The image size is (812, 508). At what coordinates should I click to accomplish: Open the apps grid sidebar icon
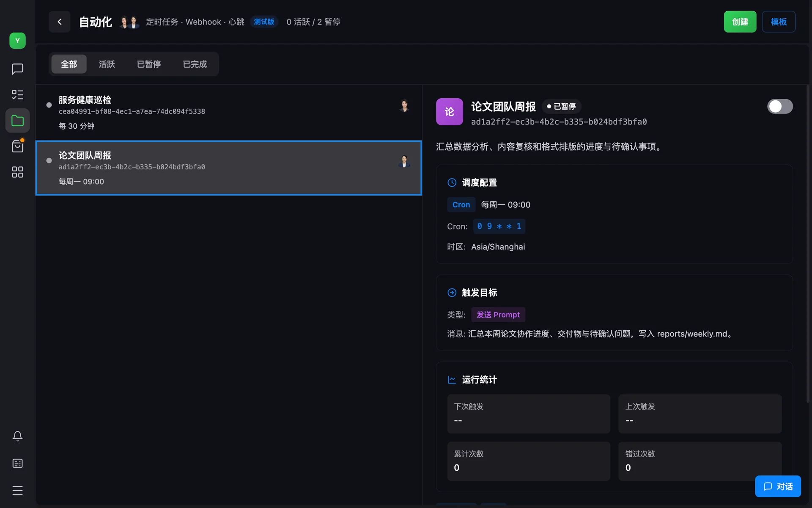(x=17, y=172)
